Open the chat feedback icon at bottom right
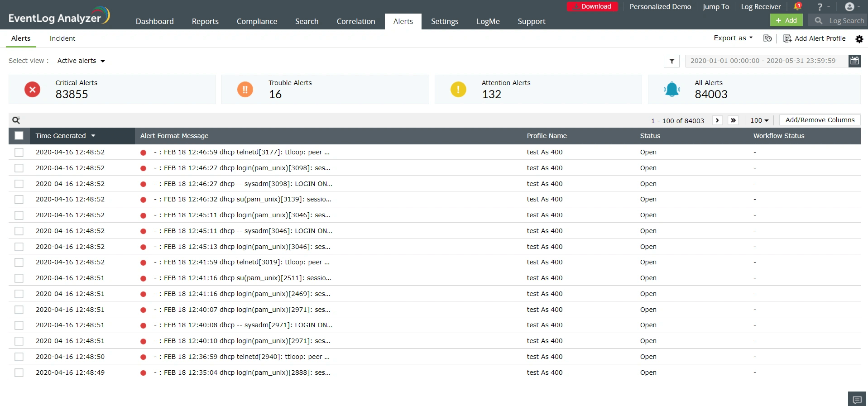This screenshot has height=406, width=868. point(857,400)
